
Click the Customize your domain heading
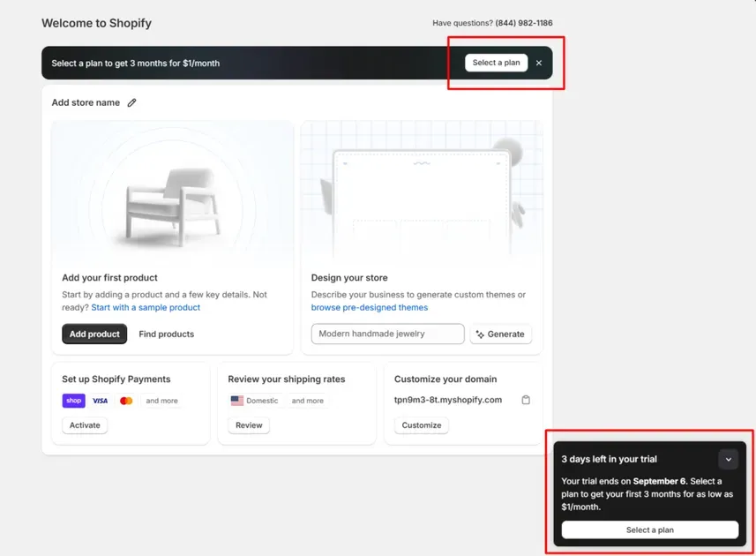445,379
